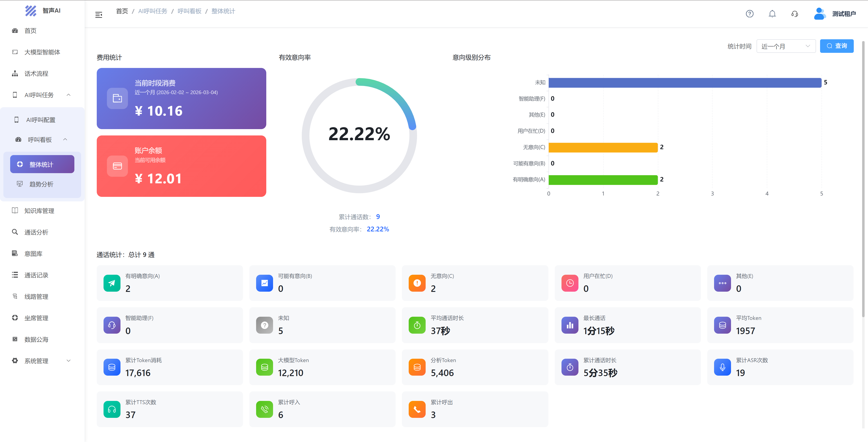Open 知识库管理 in the sidebar
Screen dimensions: 868x442
[x=39, y=211]
